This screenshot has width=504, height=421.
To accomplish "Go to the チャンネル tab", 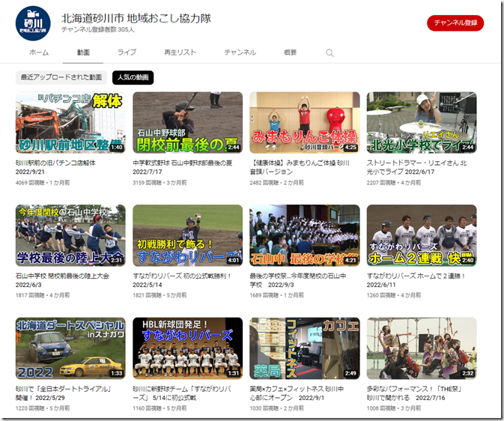I will (x=240, y=52).
